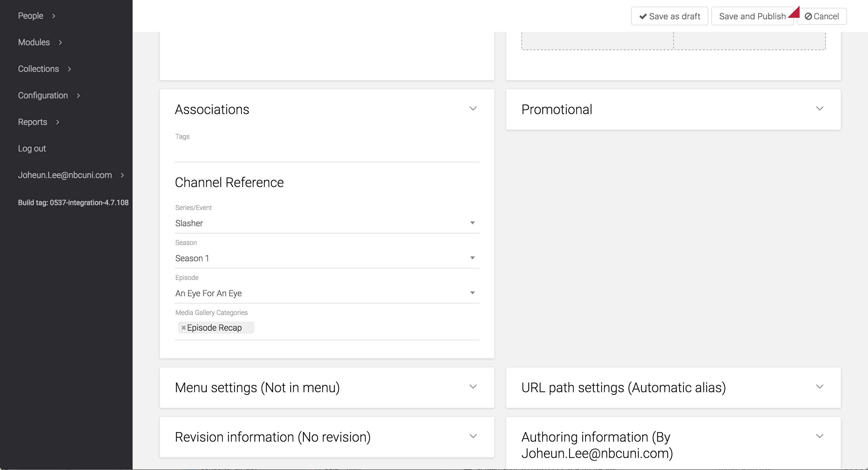
Task: Click Save and Publish button
Action: point(752,16)
